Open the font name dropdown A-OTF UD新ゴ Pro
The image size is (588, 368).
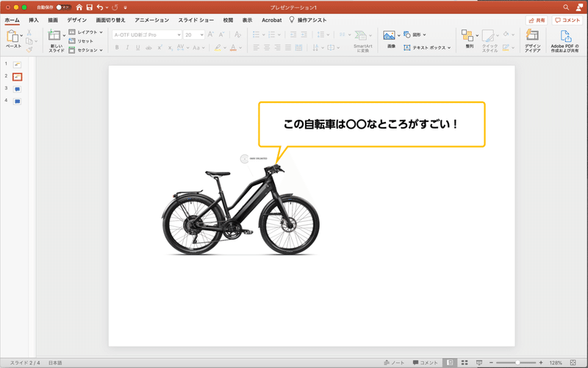(179, 35)
